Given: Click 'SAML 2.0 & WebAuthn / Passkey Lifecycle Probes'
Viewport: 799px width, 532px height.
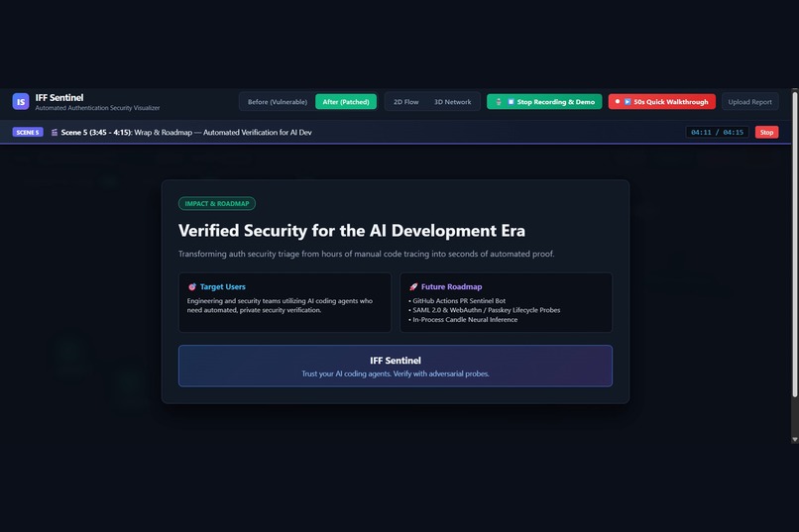Looking at the screenshot, I should 484,310.
